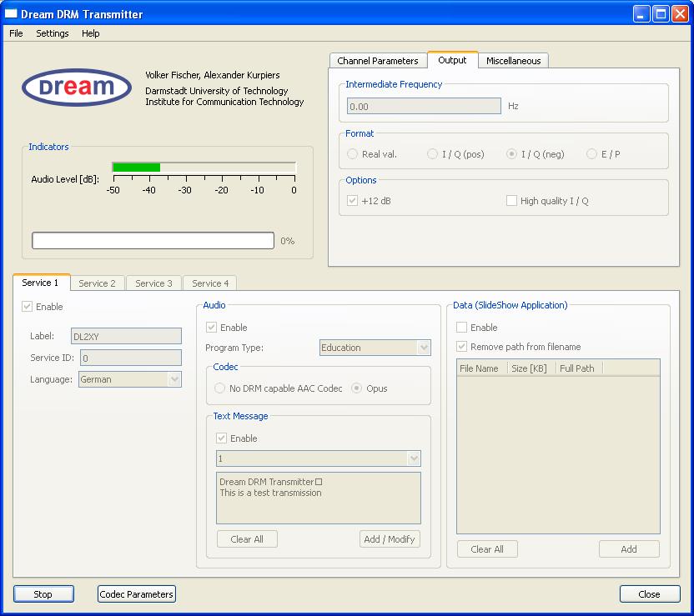Viewport: 694px width, 616px height.
Task: Click the 'Volker Fischer, Alexander Kurpiers' text
Action: pyautogui.click(x=213, y=75)
